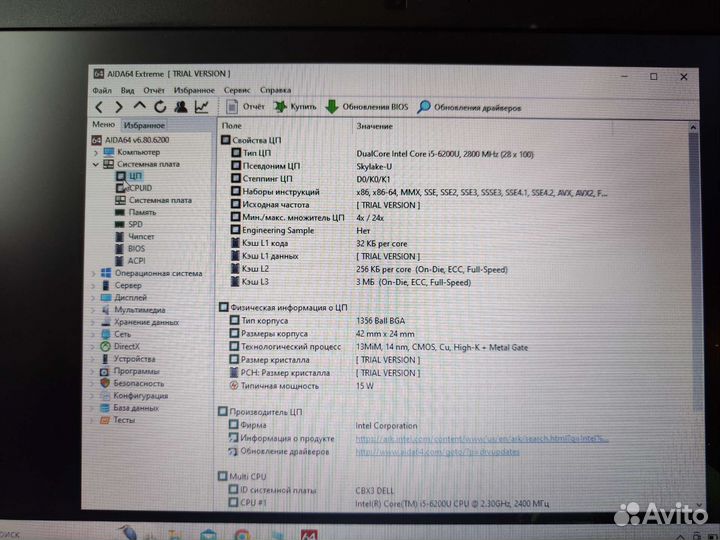Image resolution: width=720 pixels, height=540 pixels.
Task: Expand the Сервер tree node arrow
Action: click(x=94, y=286)
